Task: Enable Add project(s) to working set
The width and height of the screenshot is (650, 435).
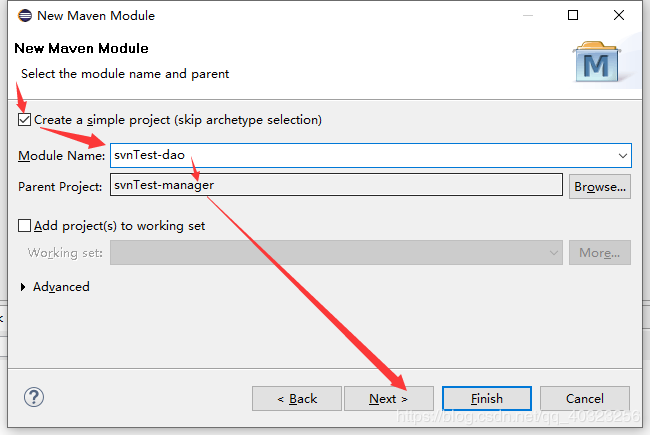Action: click(25, 226)
